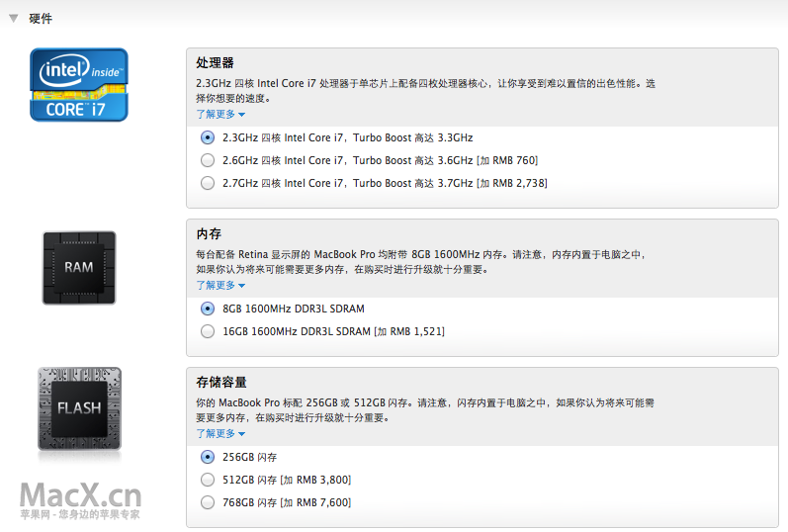Expand 了解更多 under 存储容量
The width and height of the screenshot is (788, 532).
pos(220,433)
